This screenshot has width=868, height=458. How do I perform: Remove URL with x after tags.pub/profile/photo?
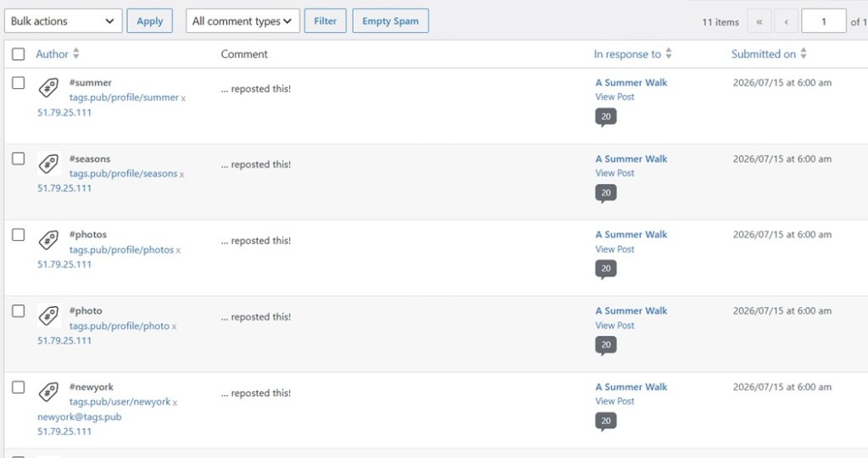point(174,327)
